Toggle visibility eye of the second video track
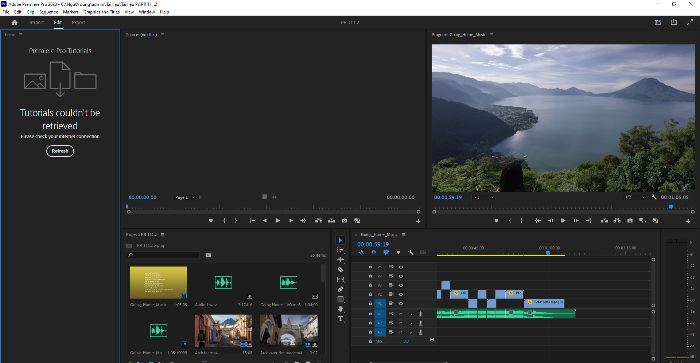 pyautogui.click(x=401, y=276)
